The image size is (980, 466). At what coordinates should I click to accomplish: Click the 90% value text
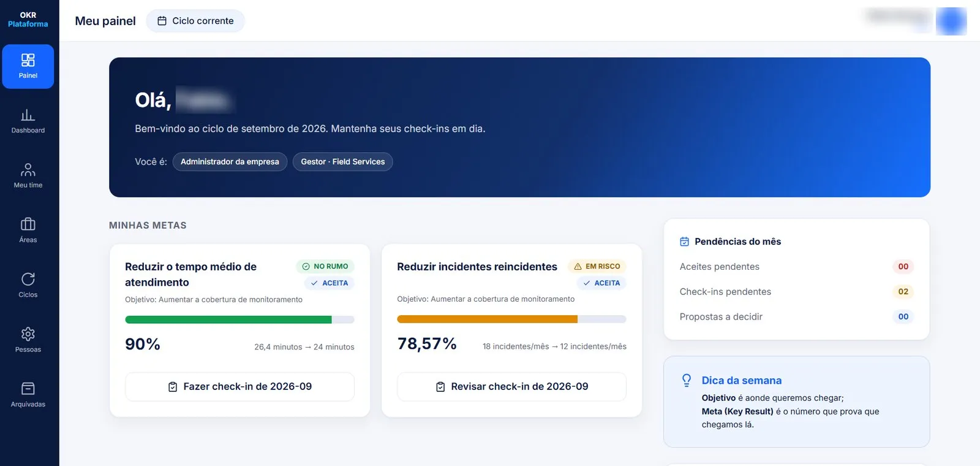[x=143, y=345]
